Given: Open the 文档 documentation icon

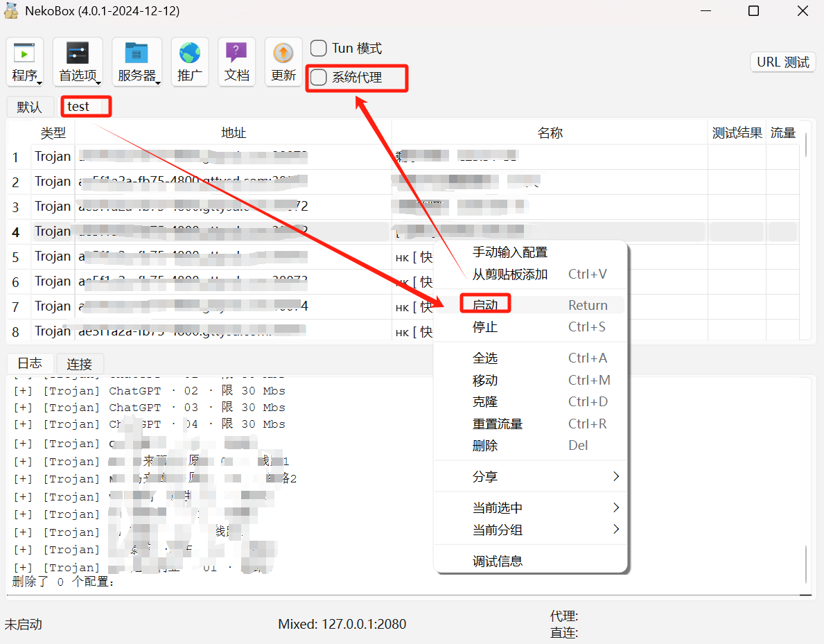Looking at the screenshot, I should tap(237, 62).
